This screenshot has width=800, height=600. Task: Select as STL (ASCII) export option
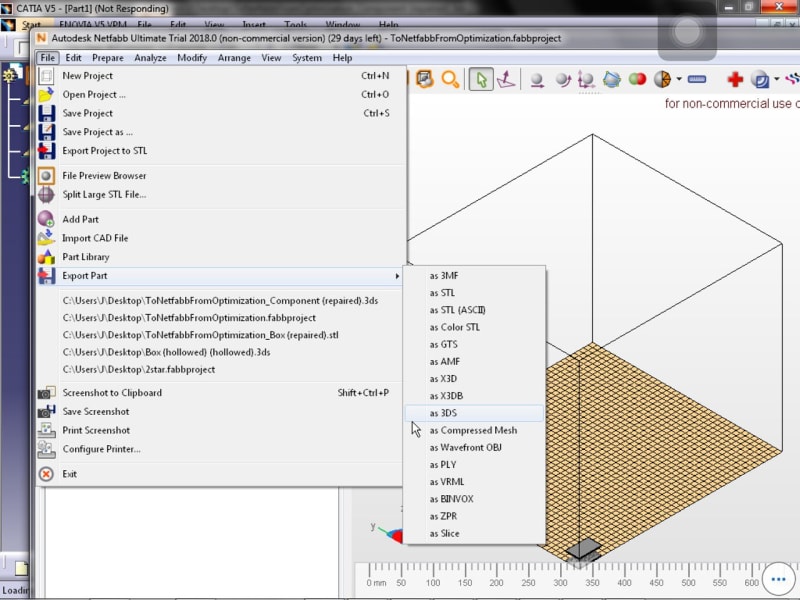tap(474, 310)
